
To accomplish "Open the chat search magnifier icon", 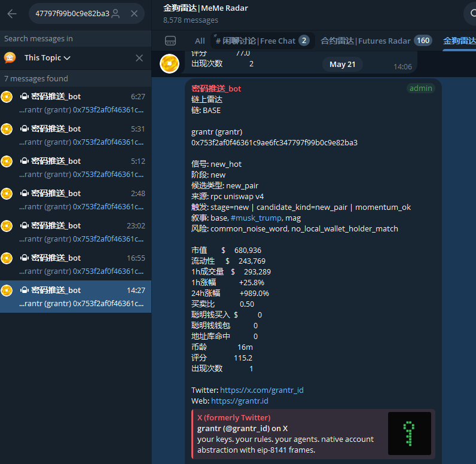I will click(472, 13).
